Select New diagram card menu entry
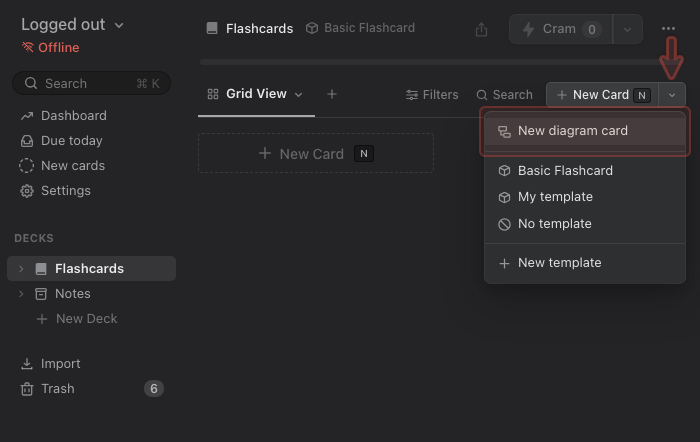Screen dimensions: 700x442 (572, 131)
